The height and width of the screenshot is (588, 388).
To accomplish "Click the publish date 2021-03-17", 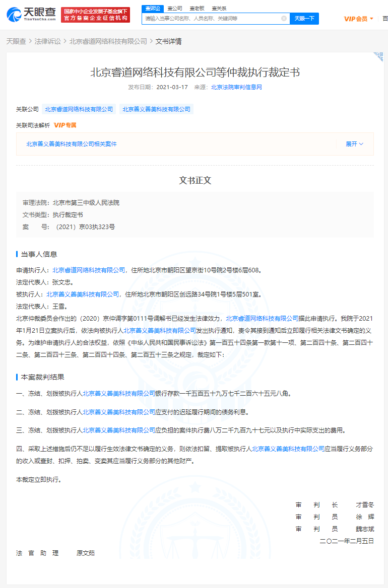I will (172, 87).
